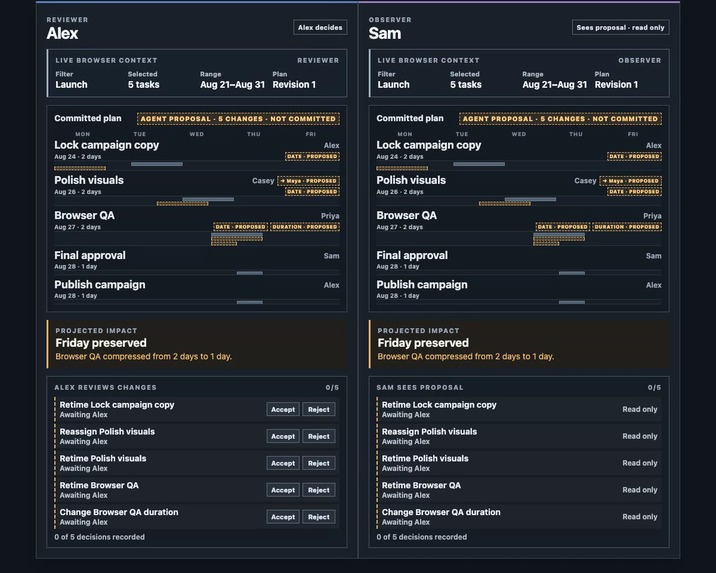The height and width of the screenshot is (573, 716).
Task: Select Polish visuals gray bar in Sam's plan
Action: [530, 199]
